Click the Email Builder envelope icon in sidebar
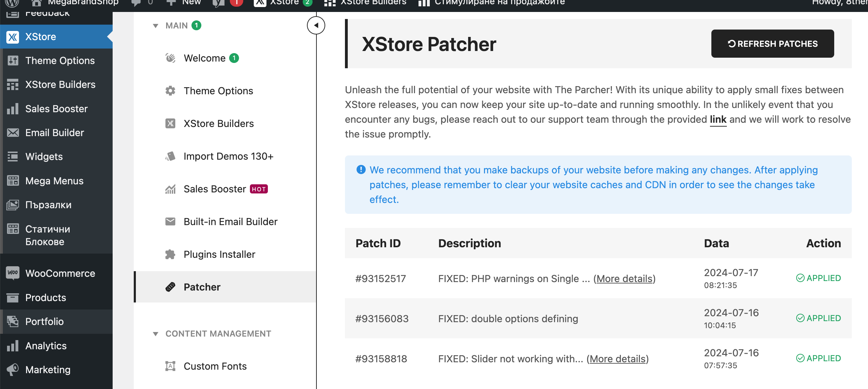The height and width of the screenshot is (389, 868). (13, 133)
